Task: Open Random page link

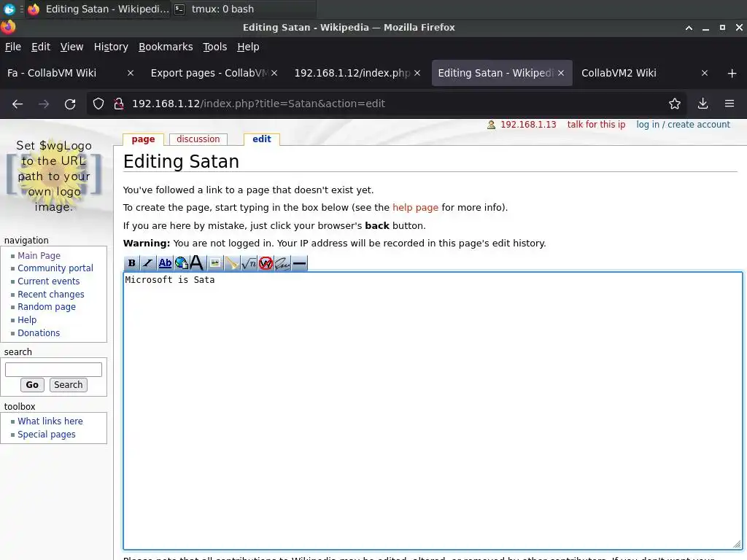Action: pyautogui.click(x=47, y=307)
